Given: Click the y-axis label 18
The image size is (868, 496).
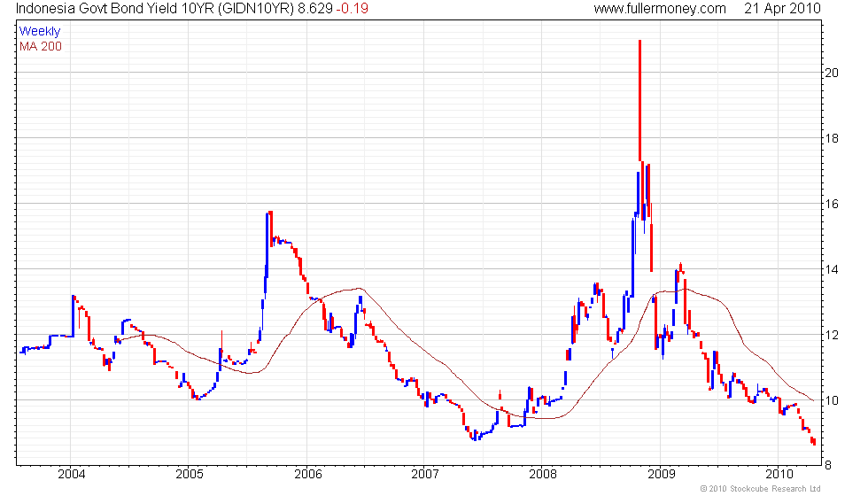Looking at the screenshot, I should coord(832,138).
